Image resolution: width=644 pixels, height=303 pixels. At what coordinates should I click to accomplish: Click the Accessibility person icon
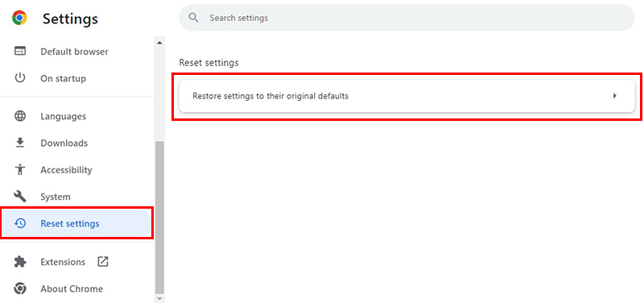click(19, 170)
